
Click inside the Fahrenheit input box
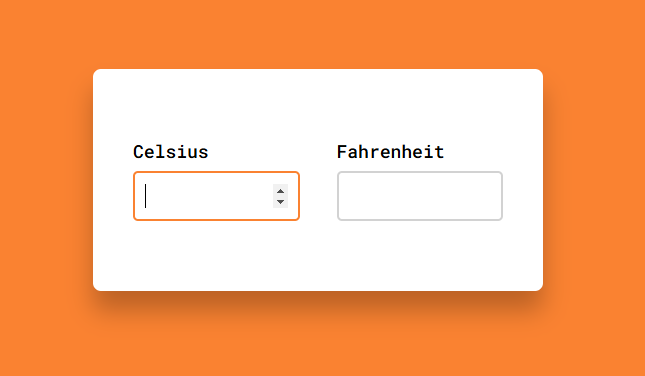[x=420, y=196]
